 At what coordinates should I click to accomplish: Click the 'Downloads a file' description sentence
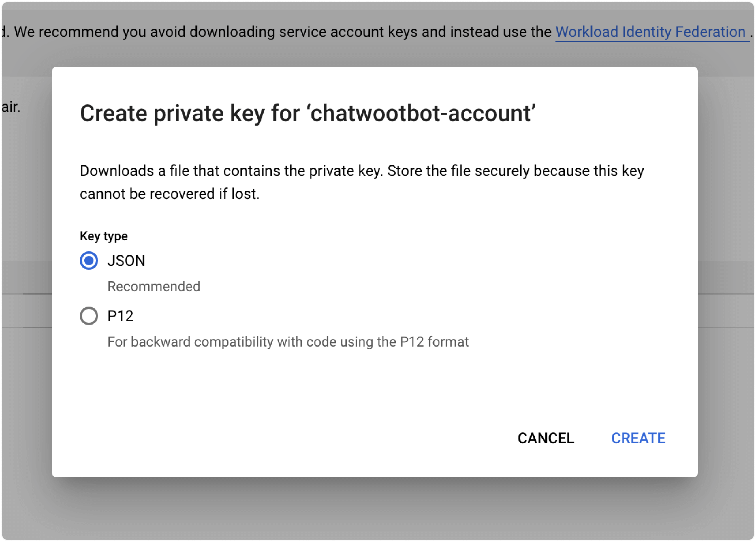coord(362,171)
